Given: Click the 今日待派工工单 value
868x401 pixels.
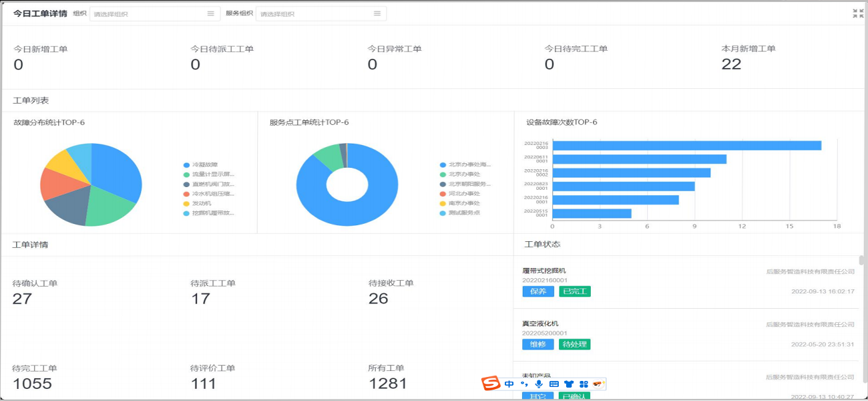Looking at the screenshot, I should coord(195,64).
